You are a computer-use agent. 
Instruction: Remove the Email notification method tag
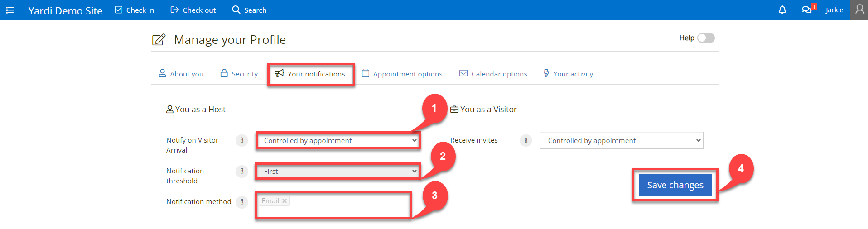pyautogui.click(x=285, y=201)
